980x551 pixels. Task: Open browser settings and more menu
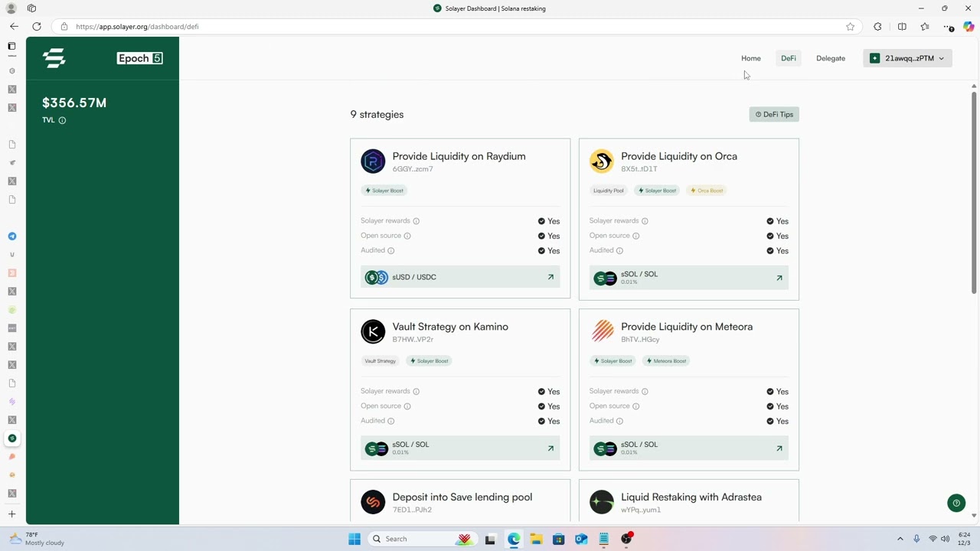[948, 27]
